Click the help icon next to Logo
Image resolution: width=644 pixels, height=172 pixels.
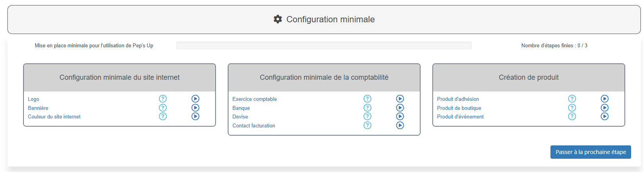[163, 99]
